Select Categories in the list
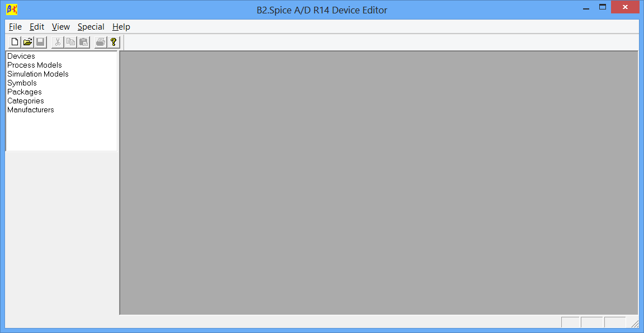The height and width of the screenshot is (333, 644). pyautogui.click(x=26, y=101)
